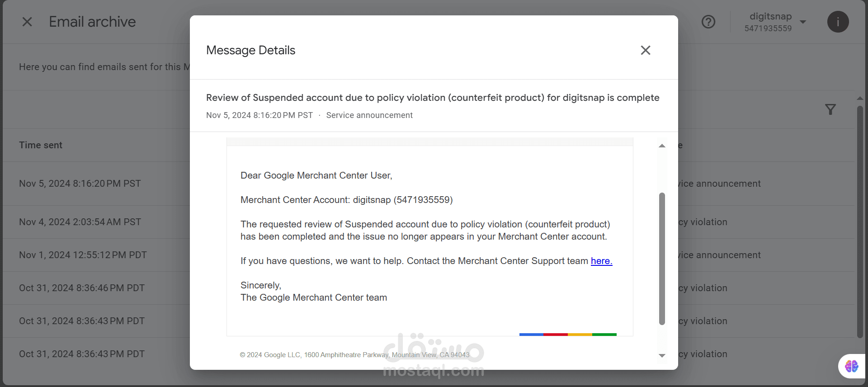Viewport: 868px width, 387px height.
Task: Click the message body scrollbar thumb
Action: click(662, 259)
